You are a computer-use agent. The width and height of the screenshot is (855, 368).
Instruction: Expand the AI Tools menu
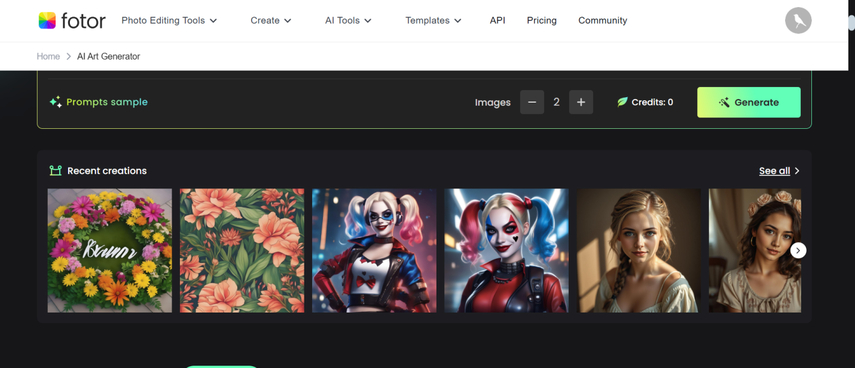coord(348,21)
